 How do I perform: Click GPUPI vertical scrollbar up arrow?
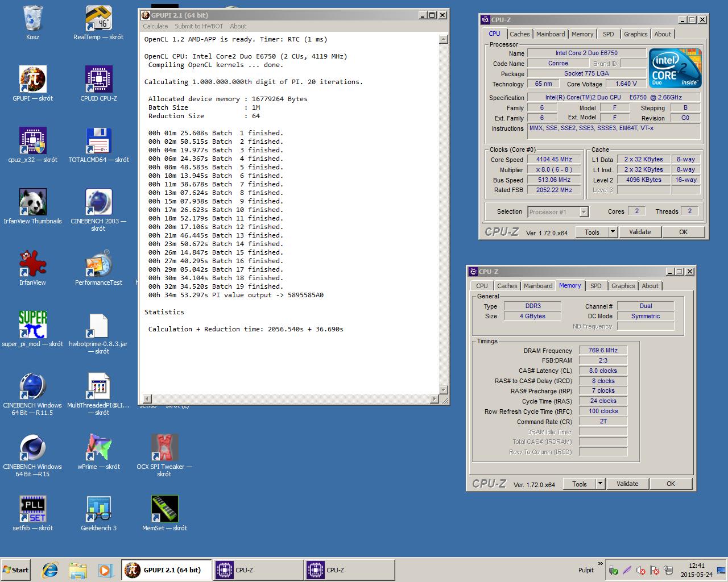tap(444, 39)
